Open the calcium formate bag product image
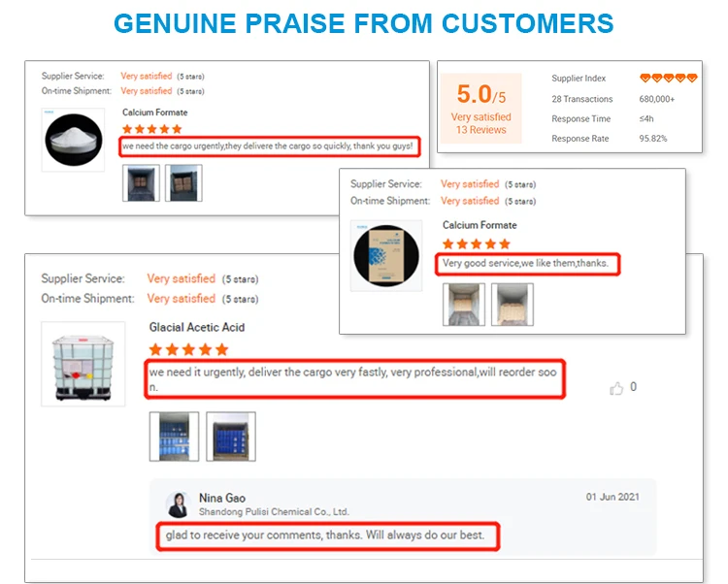This screenshot has height=584, width=728. 386,255
